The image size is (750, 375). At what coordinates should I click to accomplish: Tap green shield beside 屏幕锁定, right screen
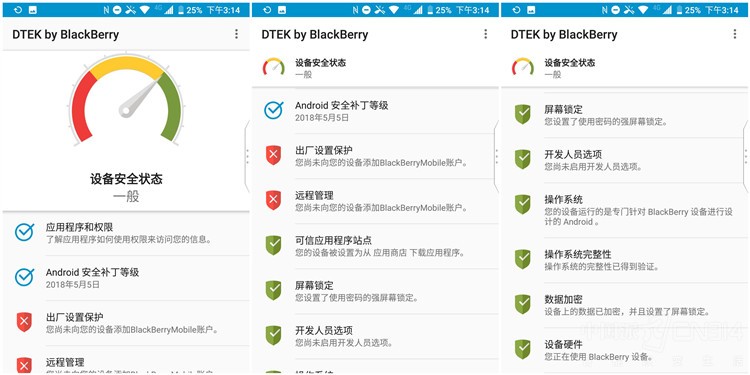523,114
